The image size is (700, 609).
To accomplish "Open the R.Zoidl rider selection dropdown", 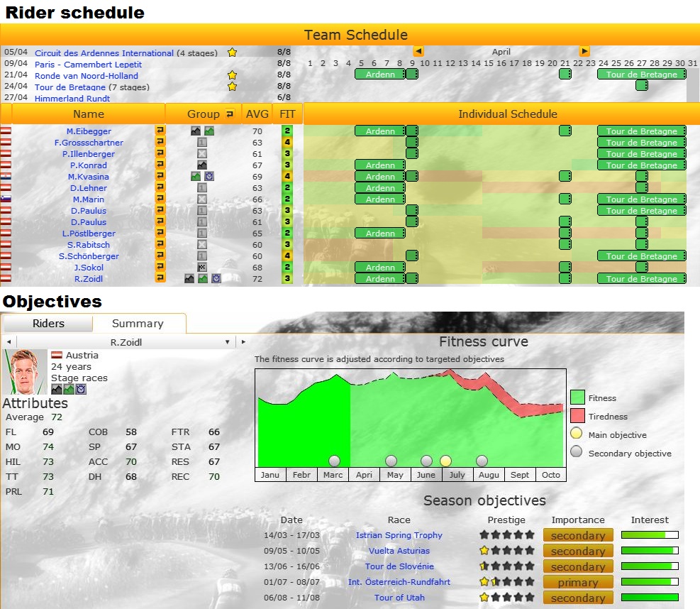I will 228,342.
